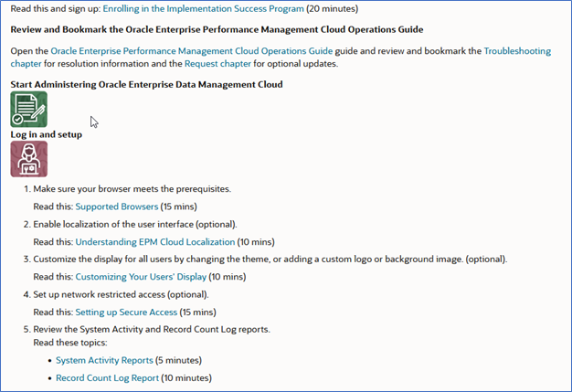Open Setting up Secure Access link
Screen dimensions: 572x392
pyautogui.click(x=126, y=313)
